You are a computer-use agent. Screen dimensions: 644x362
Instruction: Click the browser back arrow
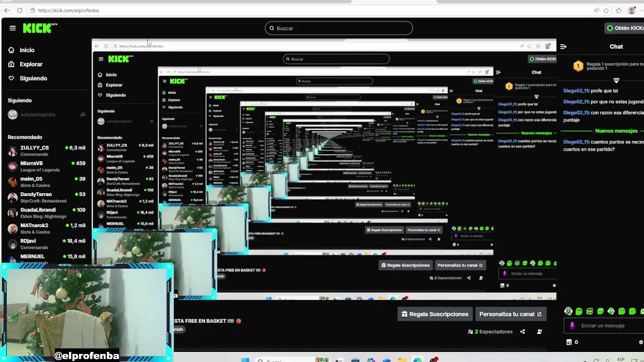(x=7, y=10)
